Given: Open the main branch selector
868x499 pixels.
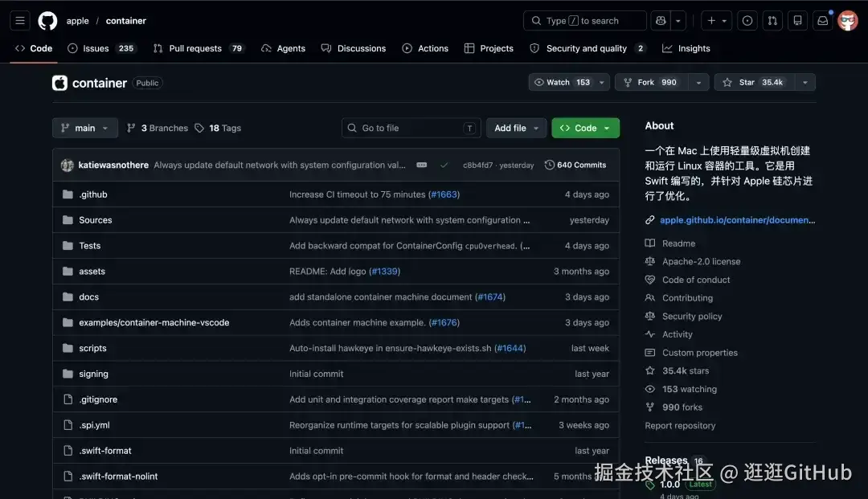Looking at the screenshot, I should click(85, 128).
